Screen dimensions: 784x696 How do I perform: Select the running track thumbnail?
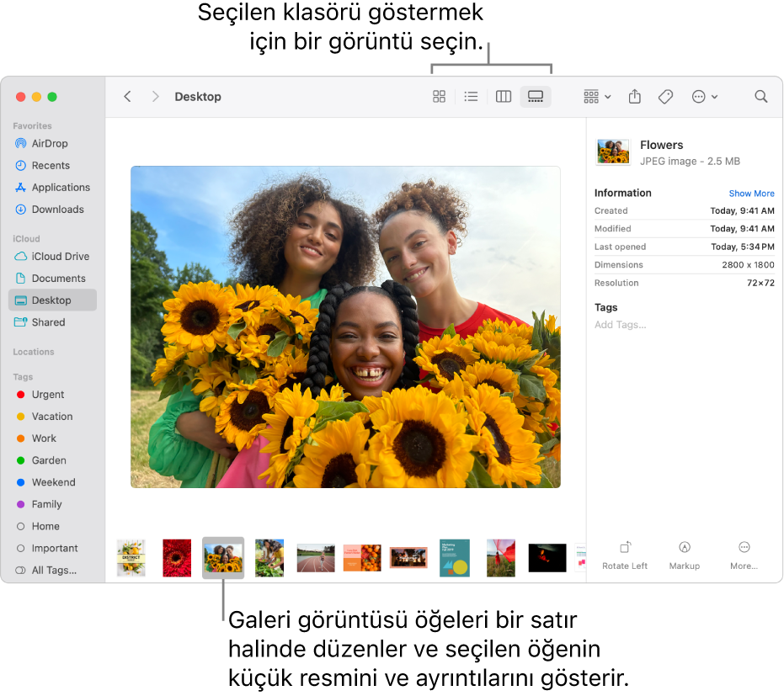[x=316, y=558]
